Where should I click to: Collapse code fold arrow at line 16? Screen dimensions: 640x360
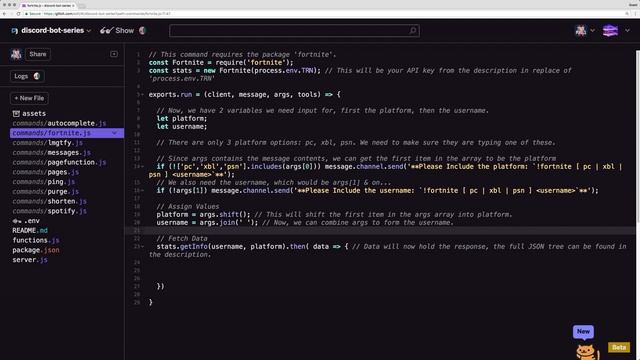(142, 191)
